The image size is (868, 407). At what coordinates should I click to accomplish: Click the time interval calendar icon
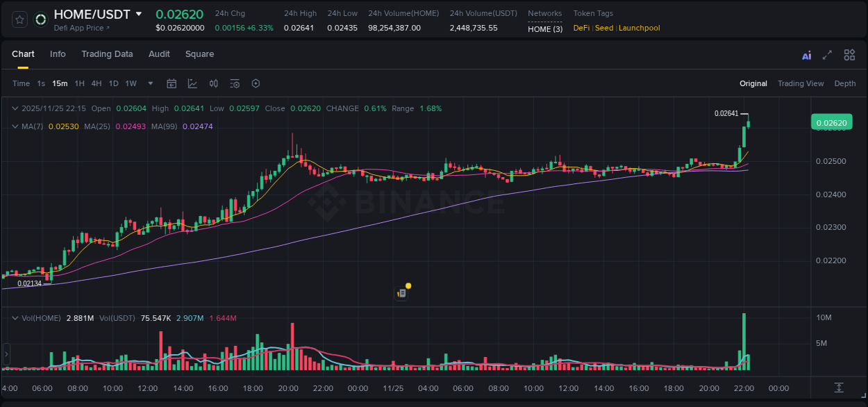click(x=172, y=83)
